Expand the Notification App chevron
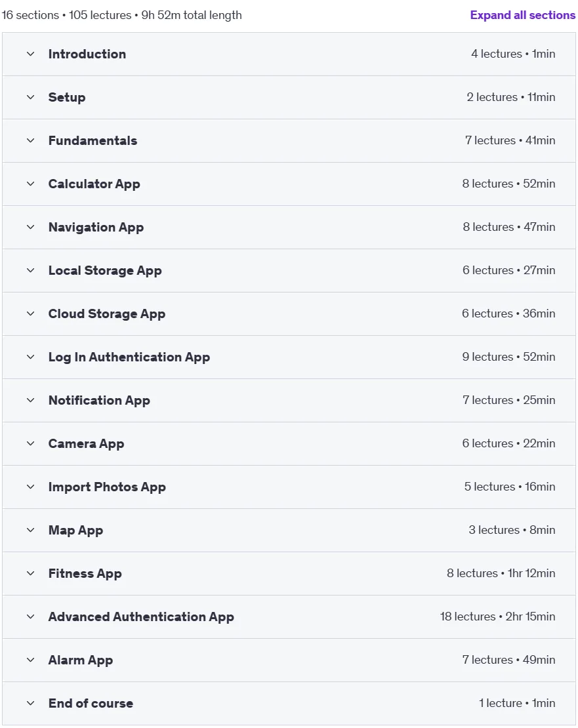 (31, 400)
